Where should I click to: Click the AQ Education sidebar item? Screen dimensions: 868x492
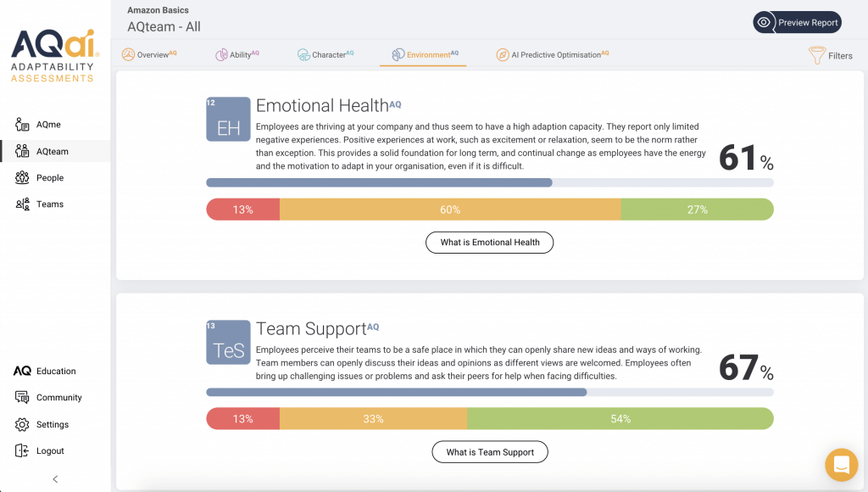[46, 372]
